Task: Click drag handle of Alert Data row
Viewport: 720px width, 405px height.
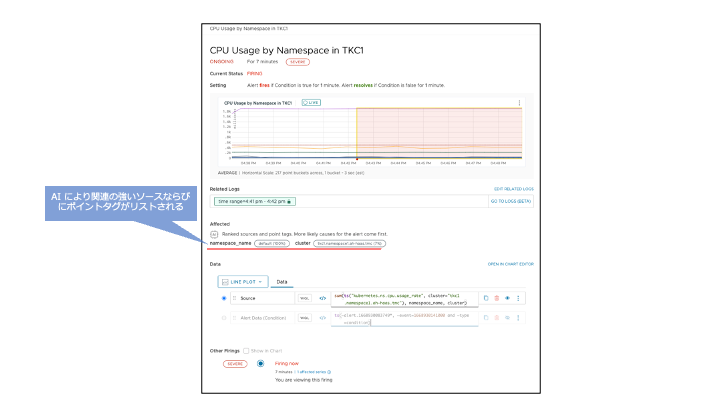Action: tap(234, 318)
